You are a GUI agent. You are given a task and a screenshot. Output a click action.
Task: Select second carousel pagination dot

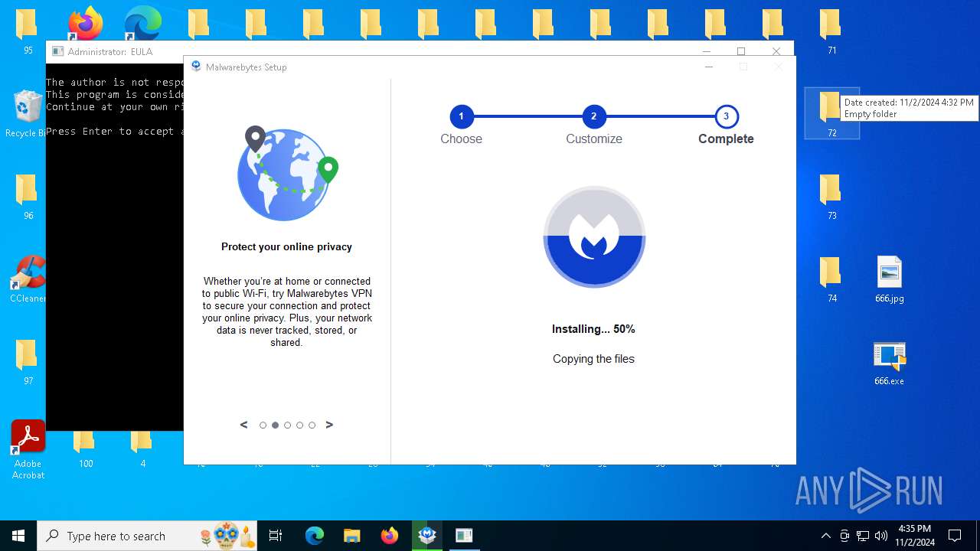pos(275,425)
